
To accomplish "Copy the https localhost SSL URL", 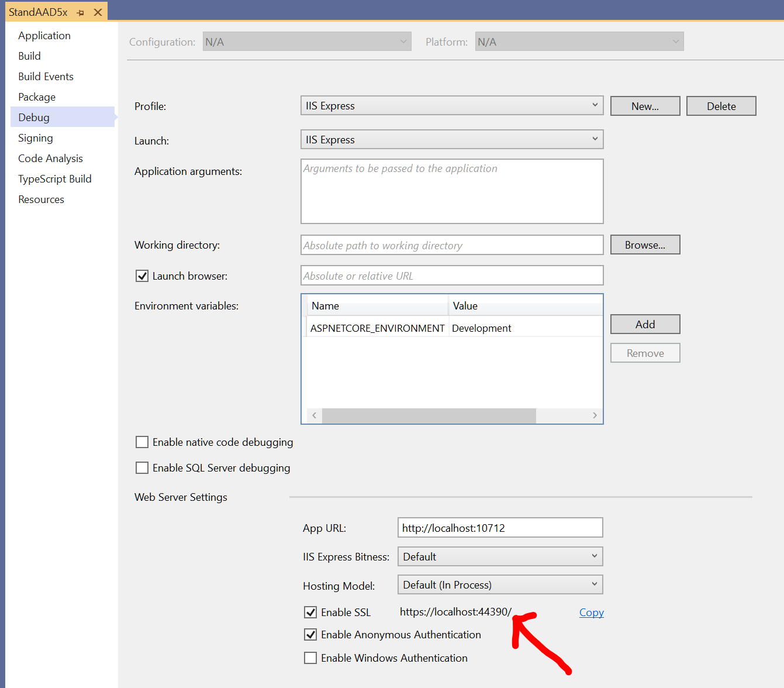I will (591, 612).
